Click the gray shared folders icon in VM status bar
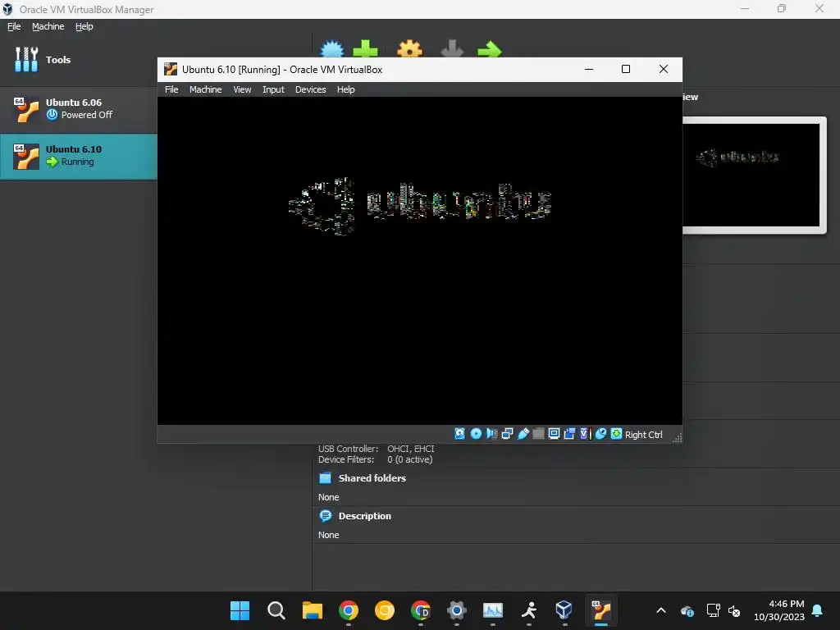Screen dimensions: 840x630 [538, 434]
